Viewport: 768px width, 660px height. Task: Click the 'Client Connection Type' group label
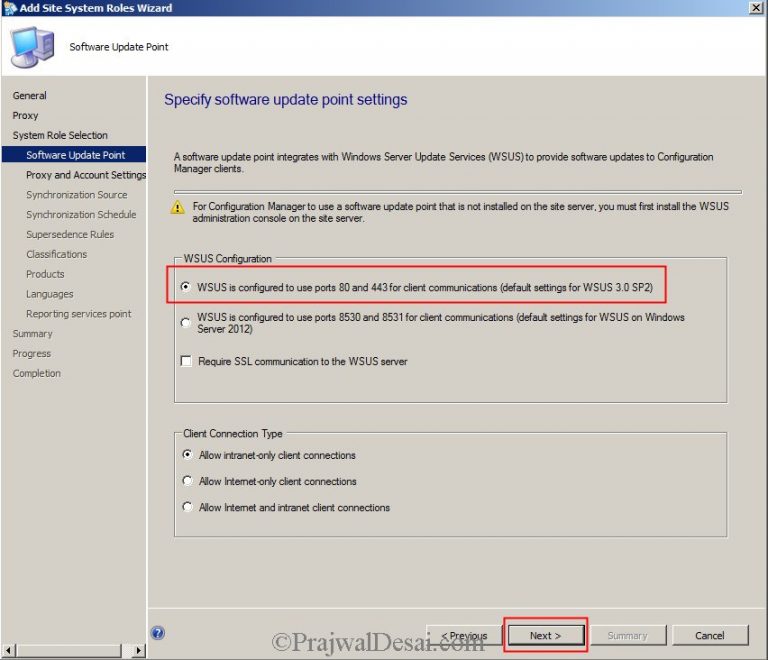click(x=233, y=433)
